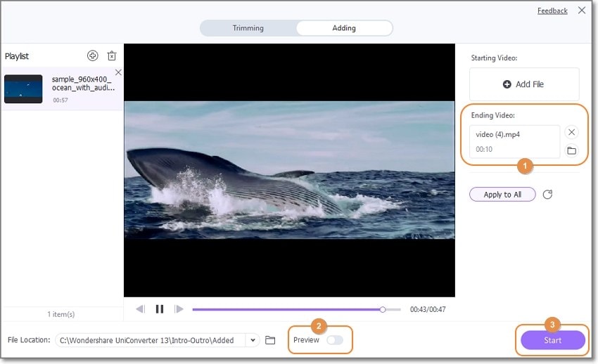This screenshot has width=598, height=364.
Task: Clear the playlist with the trash icon
Action: 112,56
